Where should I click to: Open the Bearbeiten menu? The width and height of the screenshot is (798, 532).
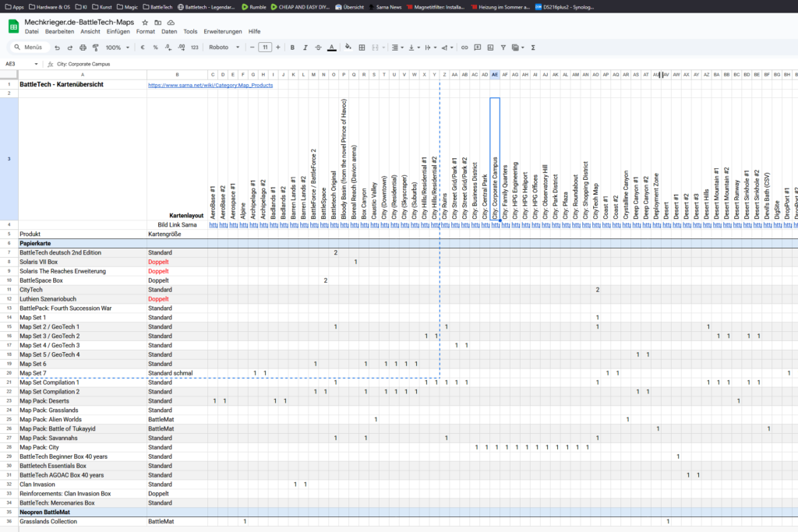pos(59,31)
